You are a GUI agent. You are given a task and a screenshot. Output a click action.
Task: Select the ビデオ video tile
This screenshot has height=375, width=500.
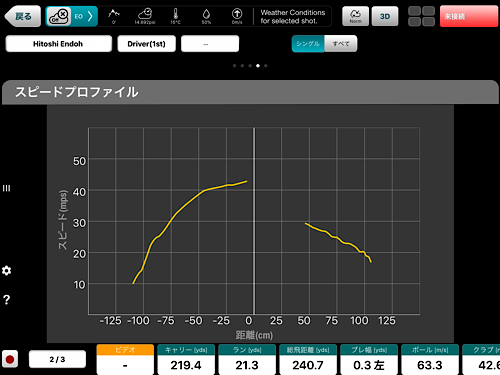tap(125, 359)
